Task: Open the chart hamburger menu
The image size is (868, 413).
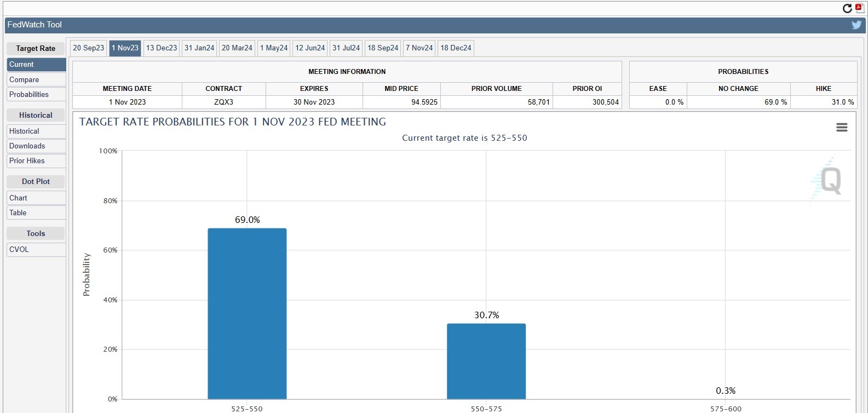Action: tap(842, 127)
